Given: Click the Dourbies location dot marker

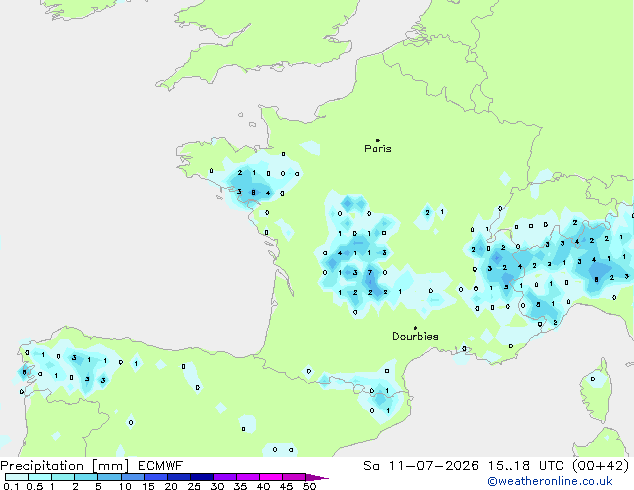Looking at the screenshot, I should tap(415, 328).
